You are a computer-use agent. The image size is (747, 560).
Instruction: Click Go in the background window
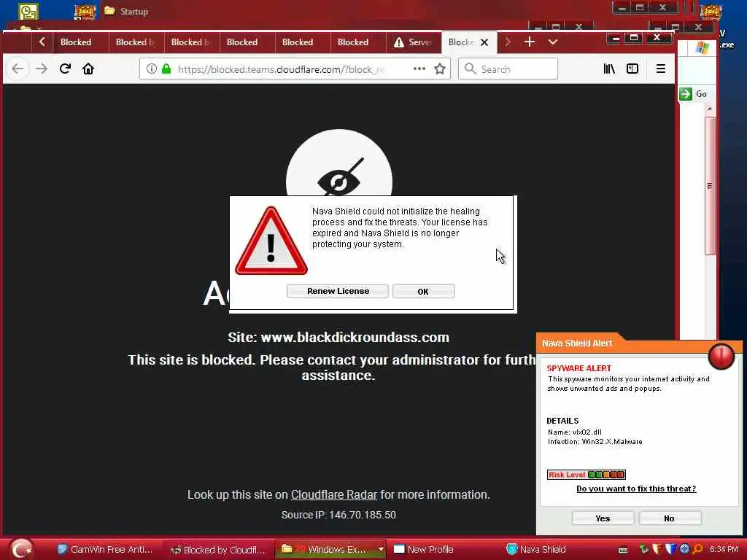pyautogui.click(x=693, y=94)
